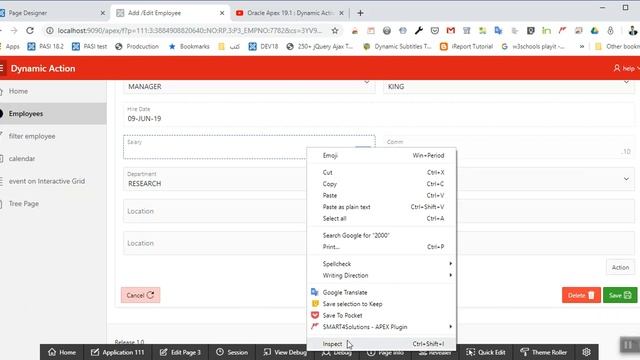The image size is (640, 360).
Task: Click the pause button at bottom right
Action: (x=629, y=345)
